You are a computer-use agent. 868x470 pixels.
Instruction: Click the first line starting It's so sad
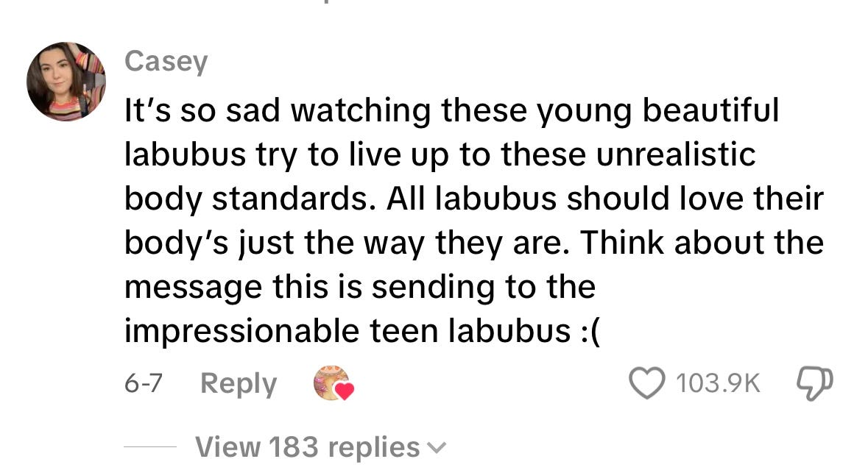[451, 110]
